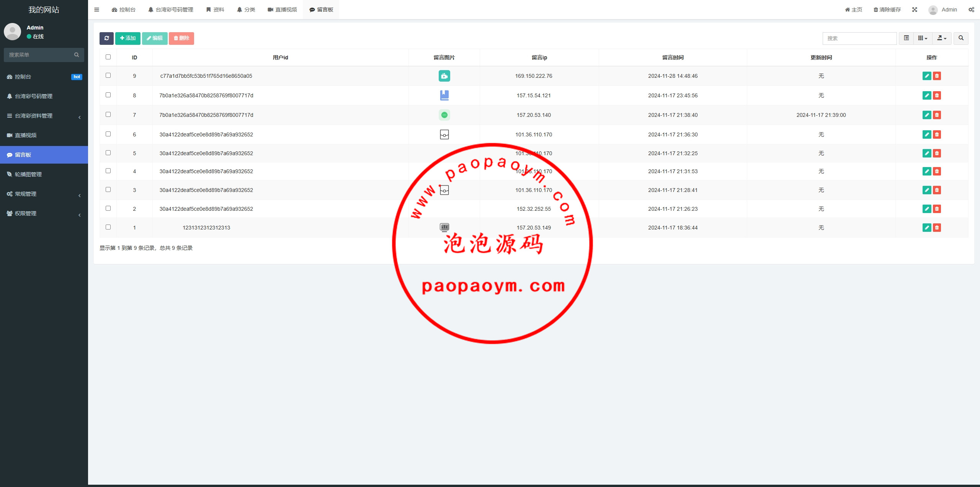Viewport: 980px width, 487px height.
Task: Edit row with ID 7
Action: pyautogui.click(x=927, y=115)
